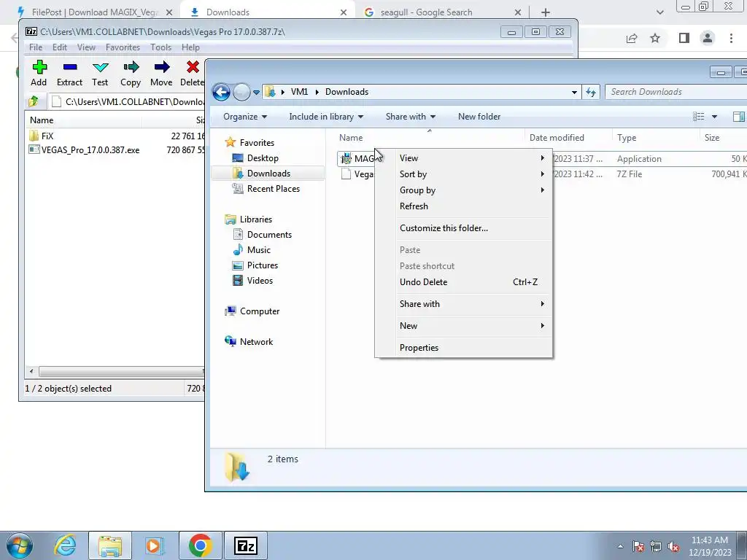Go up one folder level in 7-Zip

[x=34, y=101]
